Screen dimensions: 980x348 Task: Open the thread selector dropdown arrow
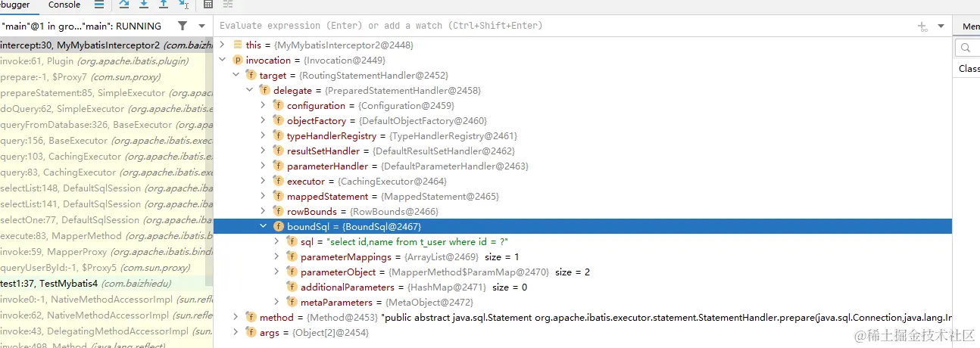pyautogui.click(x=201, y=26)
